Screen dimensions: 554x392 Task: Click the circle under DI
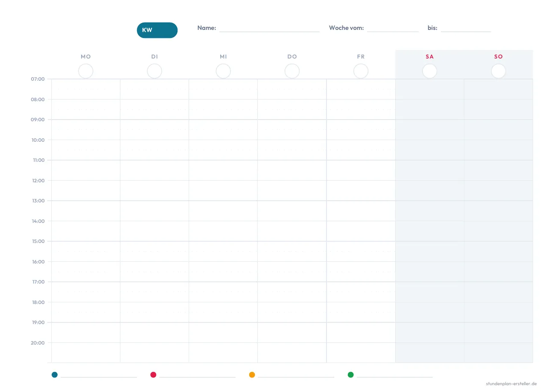point(155,71)
